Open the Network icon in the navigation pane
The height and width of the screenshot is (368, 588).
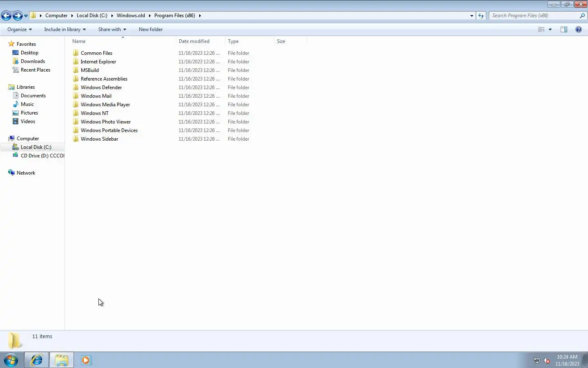[11, 173]
